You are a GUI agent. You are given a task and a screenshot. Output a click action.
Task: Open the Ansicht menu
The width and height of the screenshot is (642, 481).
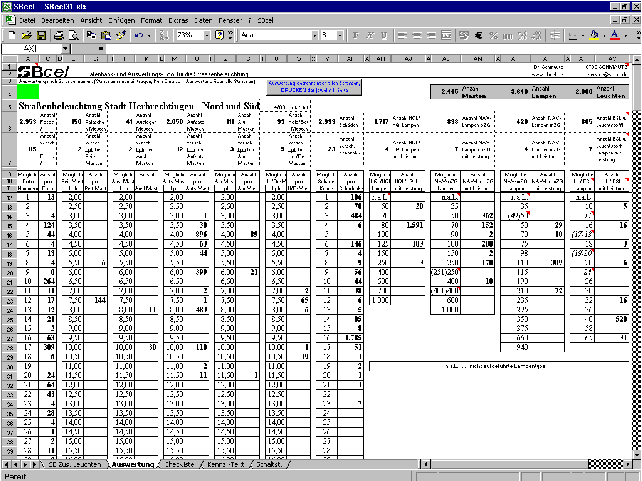tap(91, 20)
